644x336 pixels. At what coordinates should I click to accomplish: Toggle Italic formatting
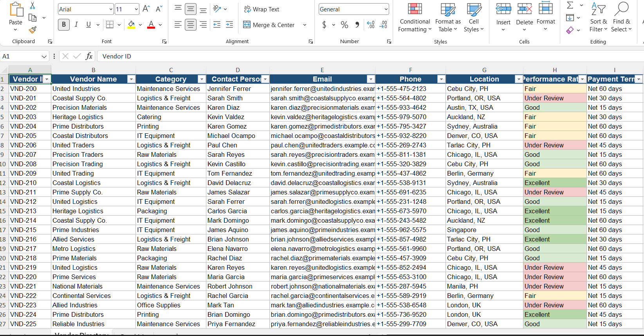tap(76, 25)
